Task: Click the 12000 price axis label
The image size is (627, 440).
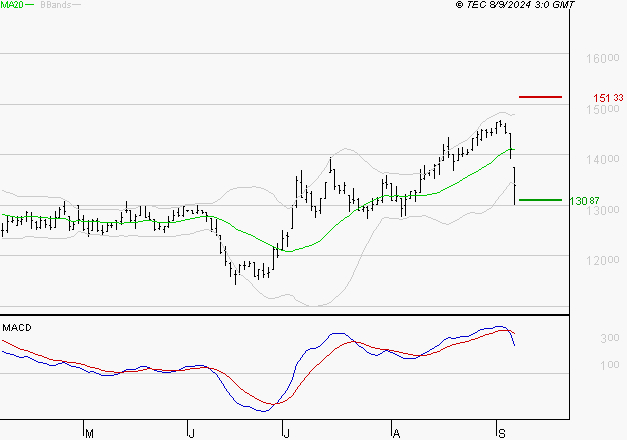Action: coord(603,260)
